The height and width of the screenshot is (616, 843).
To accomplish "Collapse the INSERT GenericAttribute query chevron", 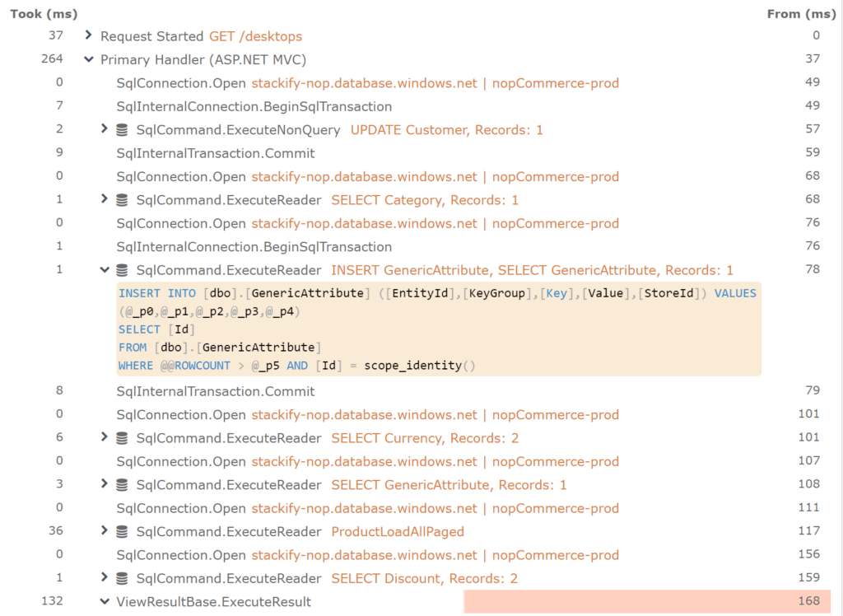I will pos(105,269).
